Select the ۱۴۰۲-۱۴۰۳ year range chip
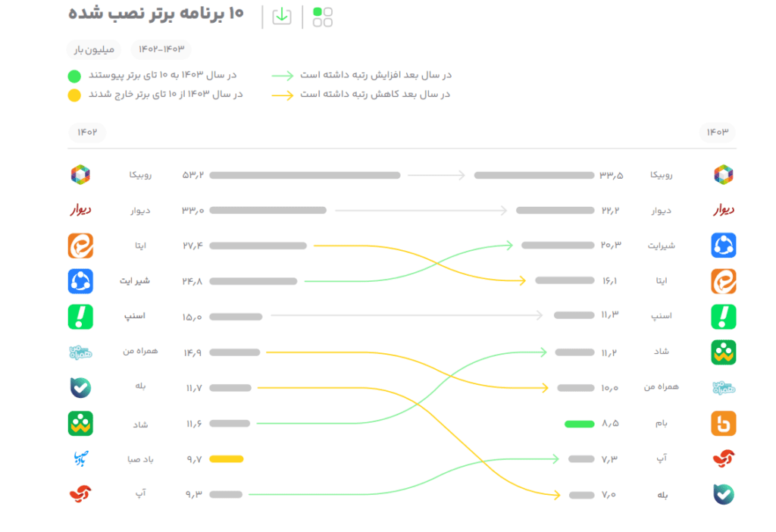 pyautogui.click(x=161, y=49)
